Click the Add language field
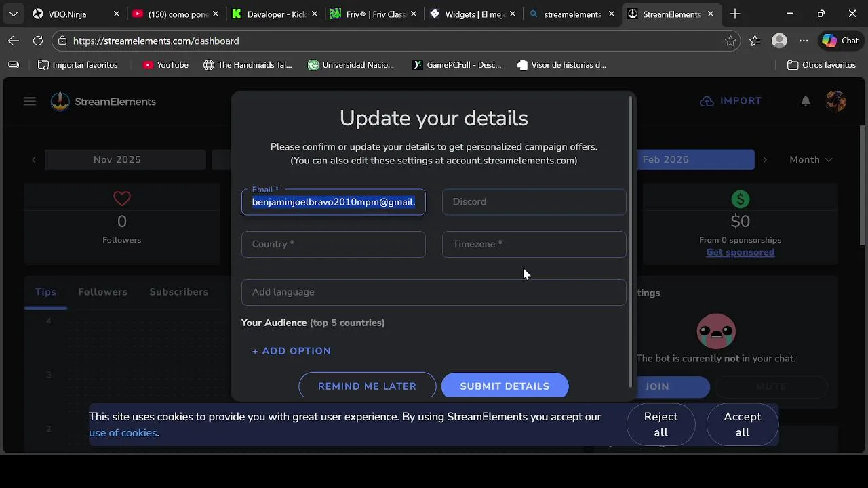Viewport: 868px width, 488px height. pyautogui.click(x=433, y=292)
